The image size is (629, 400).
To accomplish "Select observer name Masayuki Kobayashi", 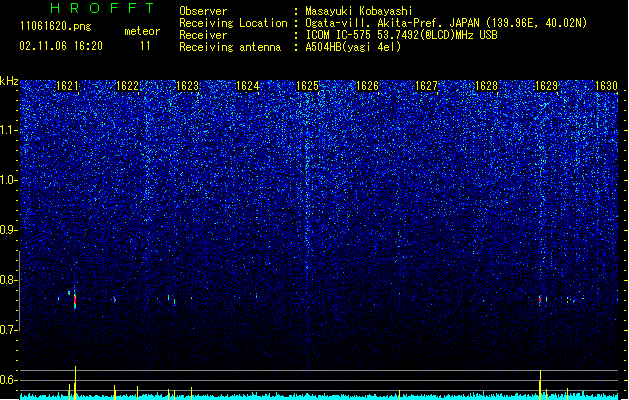I will [359, 11].
